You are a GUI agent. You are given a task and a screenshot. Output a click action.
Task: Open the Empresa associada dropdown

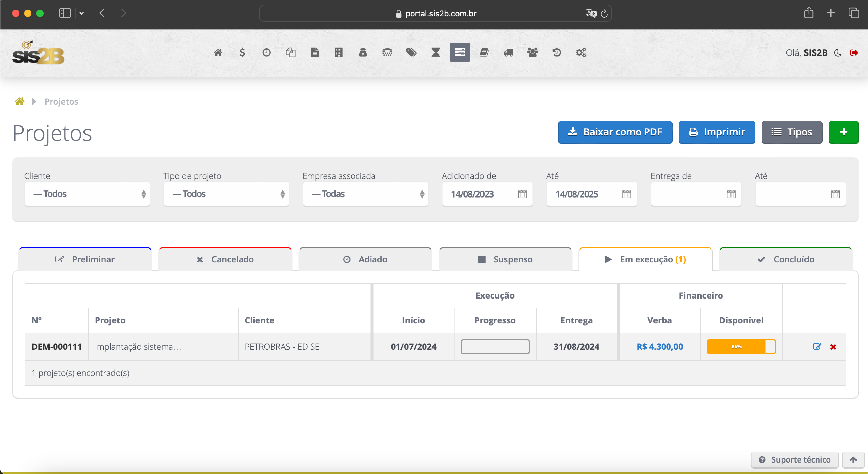pyautogui.click(x=365, y=194)
